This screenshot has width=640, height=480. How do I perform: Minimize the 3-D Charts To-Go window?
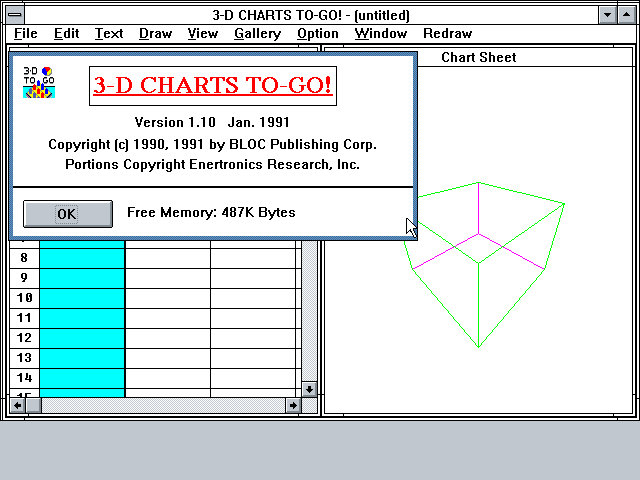607,15
